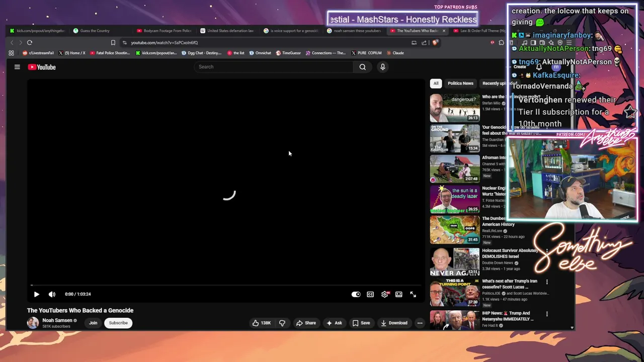The height and width of the screenshot is (362, 644).
Task: Go back in browser history
Action: [x=12, y=43]
